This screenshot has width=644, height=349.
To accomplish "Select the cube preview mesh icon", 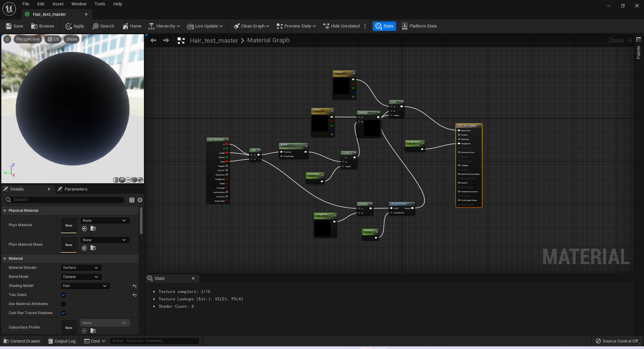I will coord(135,180).
